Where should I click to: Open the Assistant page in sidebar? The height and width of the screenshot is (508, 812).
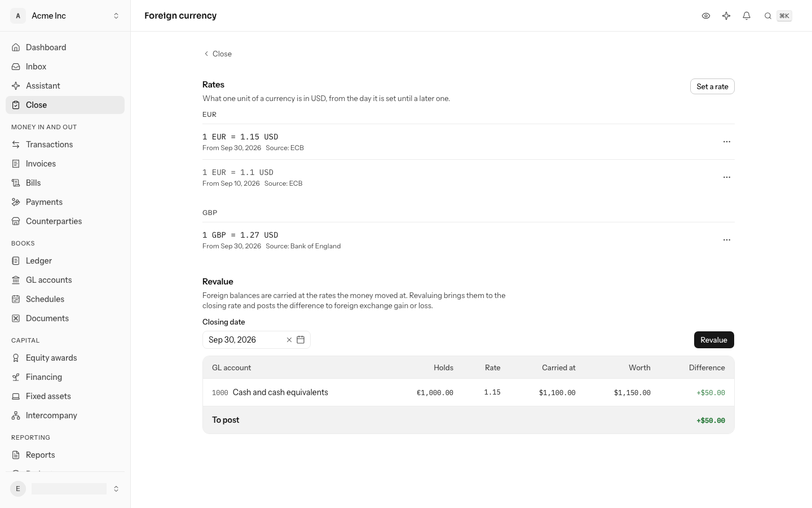click(65, 86)
